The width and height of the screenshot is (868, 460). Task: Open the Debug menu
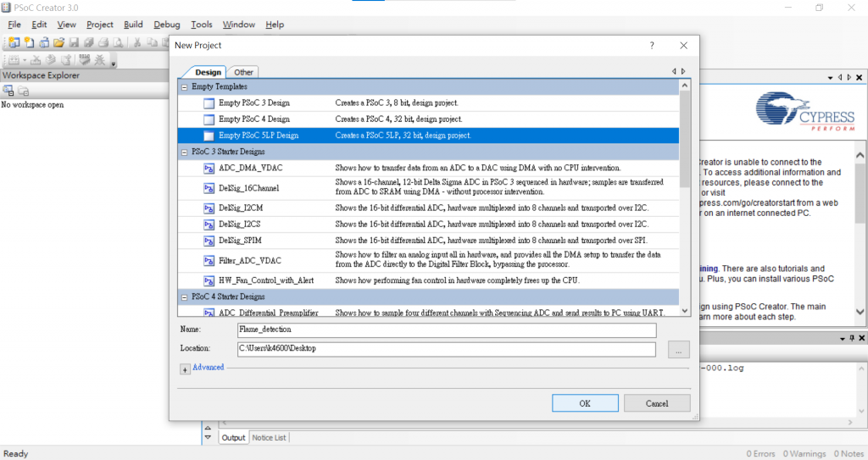[x=167, y=25]
